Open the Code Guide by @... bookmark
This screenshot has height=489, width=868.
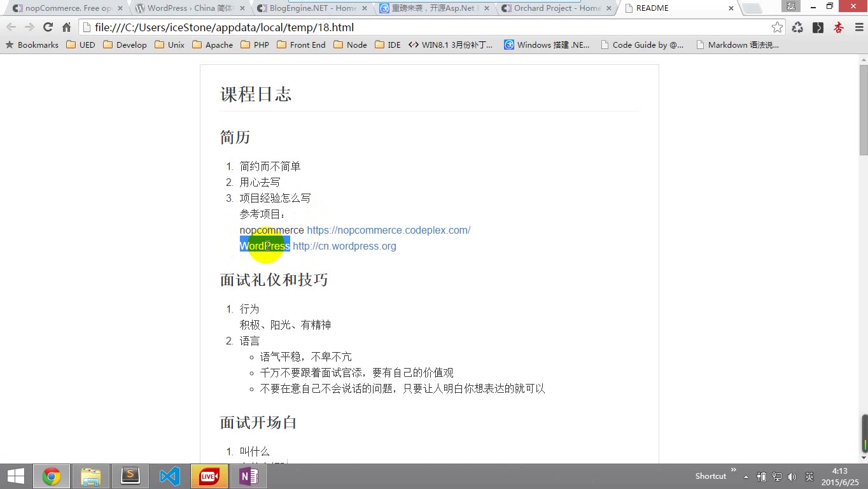pos(641,45)
